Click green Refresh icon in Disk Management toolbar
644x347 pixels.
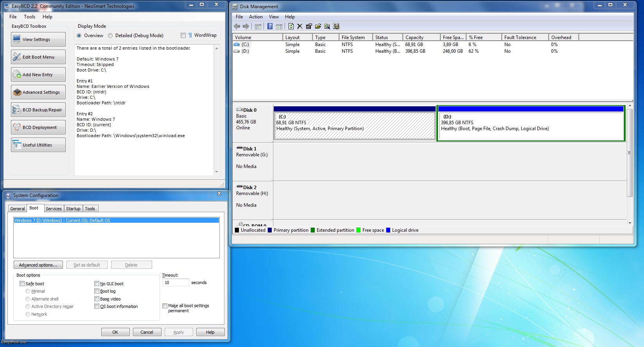(291, 26)
